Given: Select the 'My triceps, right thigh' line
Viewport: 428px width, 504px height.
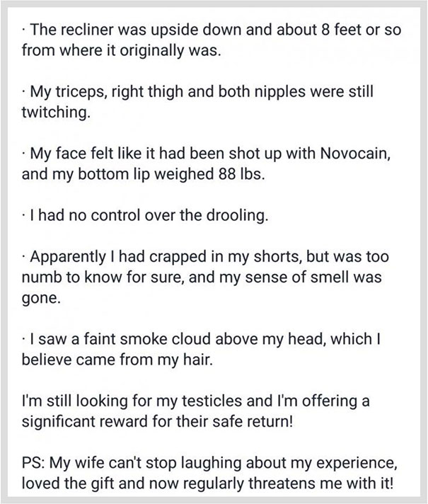Looking at the screenshot, I should [x=197, y=91].
